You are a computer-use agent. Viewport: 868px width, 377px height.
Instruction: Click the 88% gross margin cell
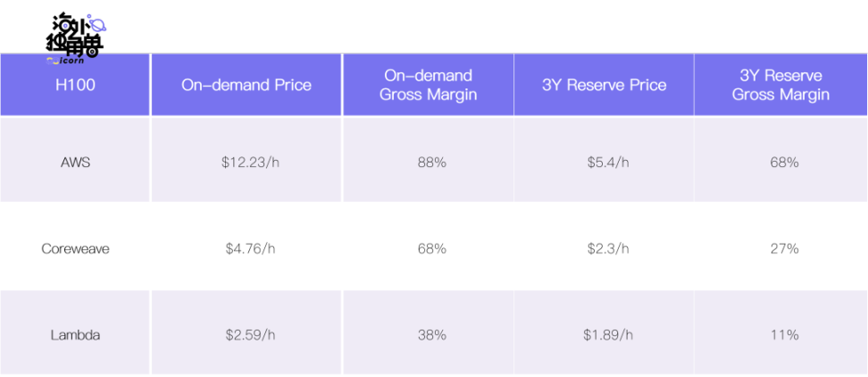pos(428,163)
